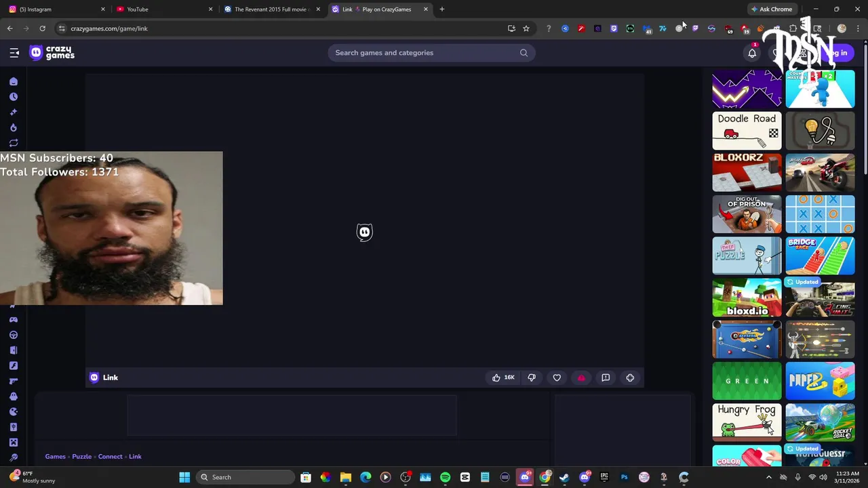868x488 pixels.
Task: Focus the Search games and categories field
Action: (431, 53)
